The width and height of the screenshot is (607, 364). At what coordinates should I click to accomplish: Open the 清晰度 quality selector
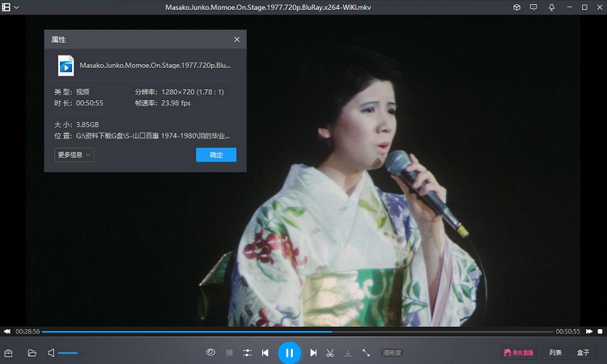[393, 353]
